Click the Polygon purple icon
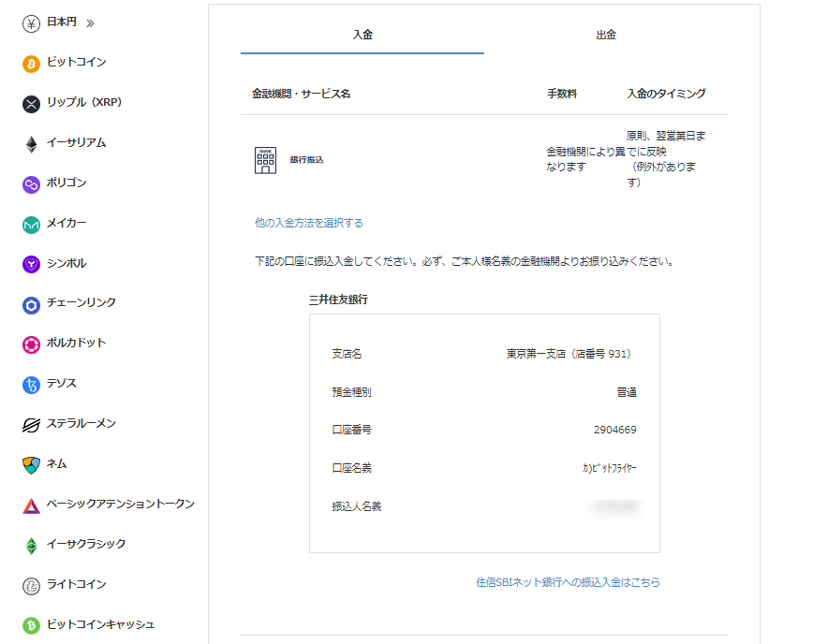Viewport: 828px width, 644px height. [31, 184]
